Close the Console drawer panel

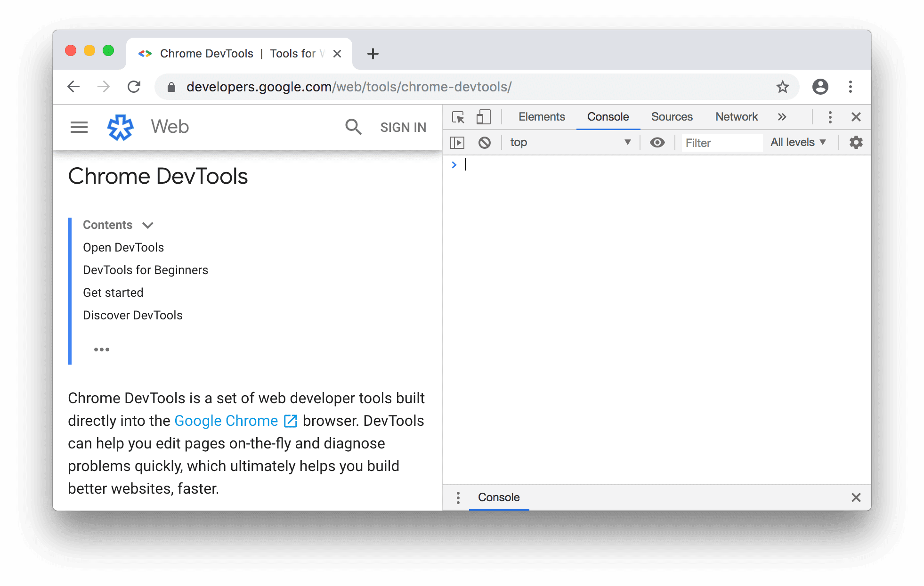pyautogui.click(x=856, y=497)
